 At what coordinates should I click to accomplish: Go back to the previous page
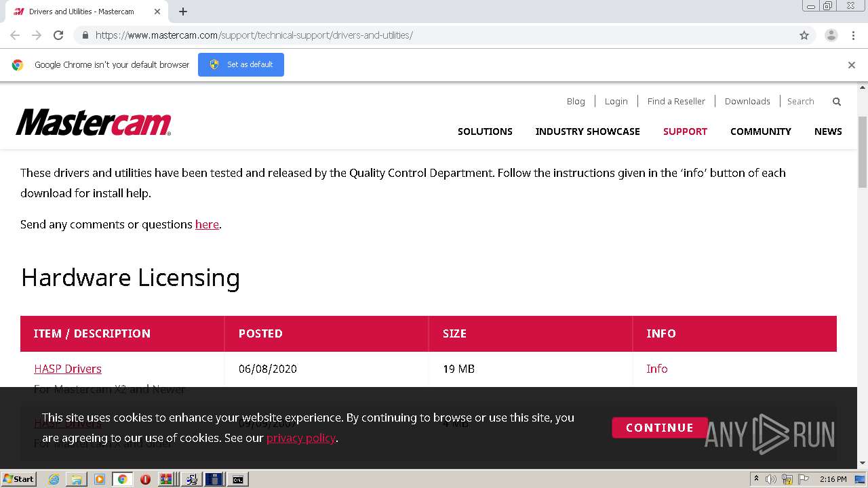pyautogui.click(x=15, y=35)
